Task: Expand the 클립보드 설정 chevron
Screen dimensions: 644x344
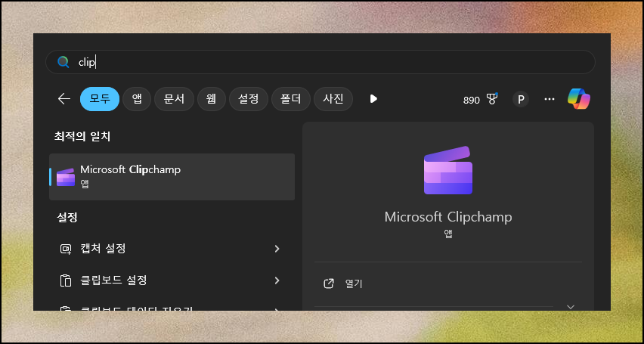Action: 277,280
